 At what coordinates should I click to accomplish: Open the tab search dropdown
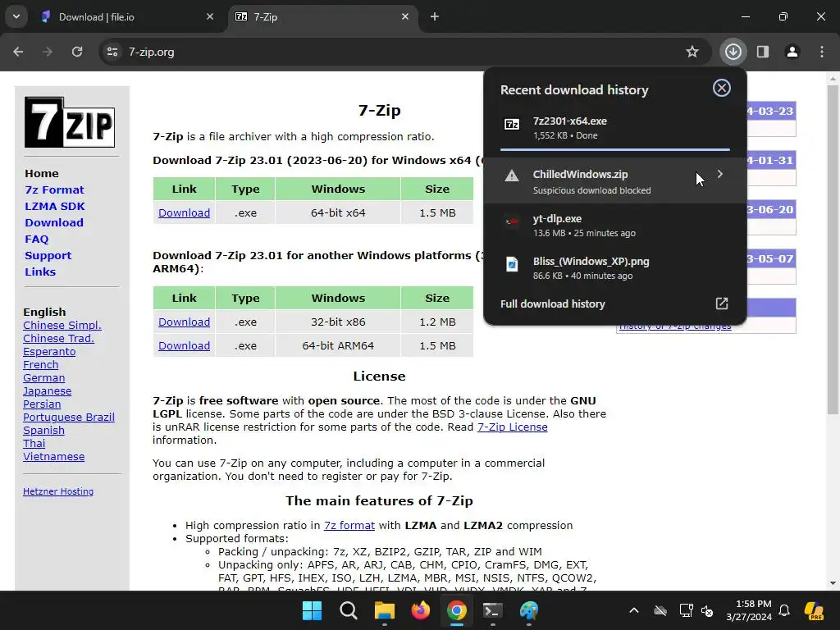pos(16,16)
